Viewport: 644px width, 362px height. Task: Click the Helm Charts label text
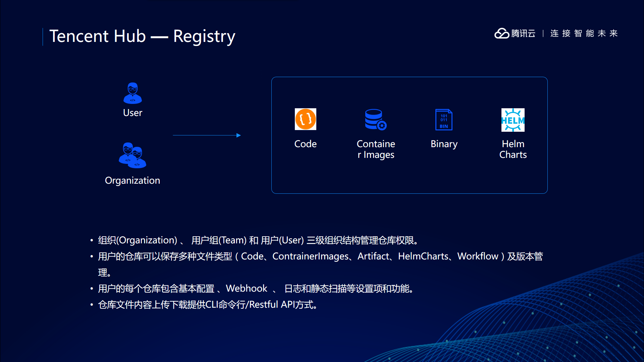(x=513, y=149)
